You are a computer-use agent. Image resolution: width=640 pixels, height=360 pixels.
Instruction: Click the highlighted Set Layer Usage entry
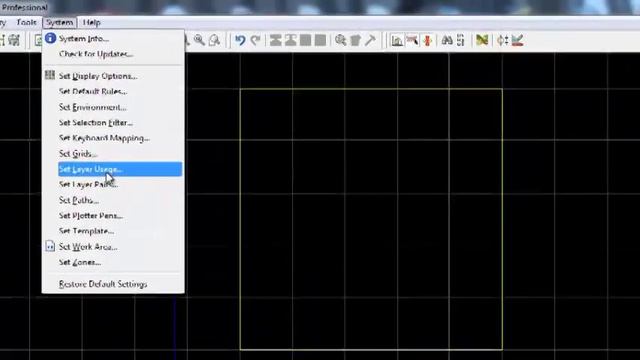(x=120, y=169)
